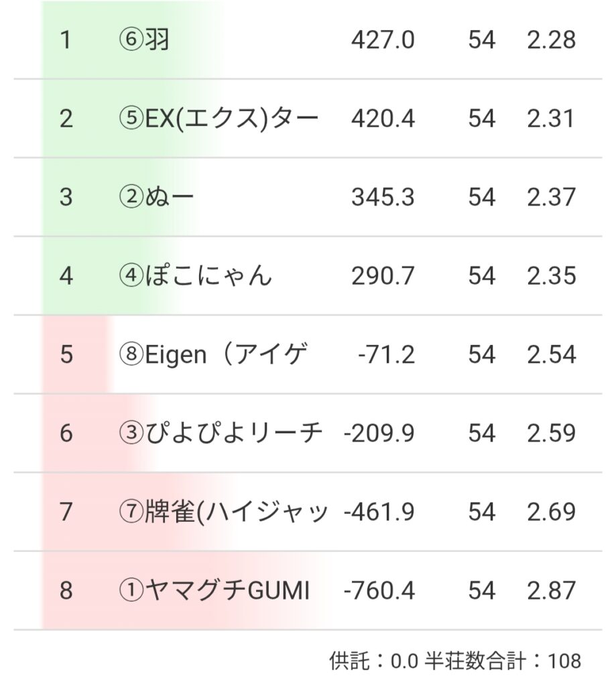Viewport: 616px width, 686px height.
Task: Open the "①ヤマグチGUMI" team entry
Action: 214,591
